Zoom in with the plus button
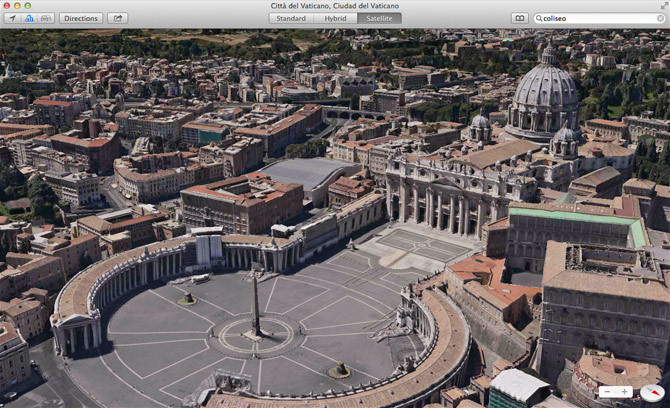This screenshot has height=408, width=670. (624, 392)
